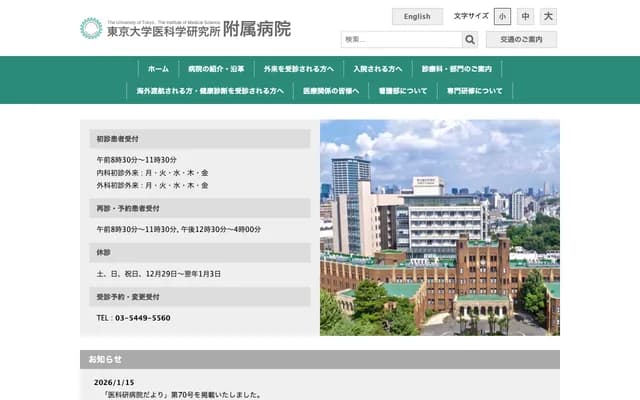This screenshot has width=640, height=400.
Task: Open 交通のご案内 access guide
Action: tap(521, 40)
